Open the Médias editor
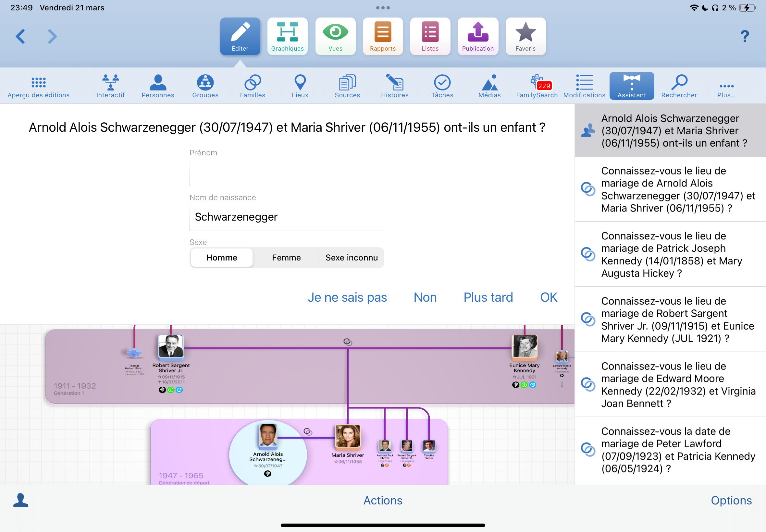The image size is (766, 532). [489, 86]
